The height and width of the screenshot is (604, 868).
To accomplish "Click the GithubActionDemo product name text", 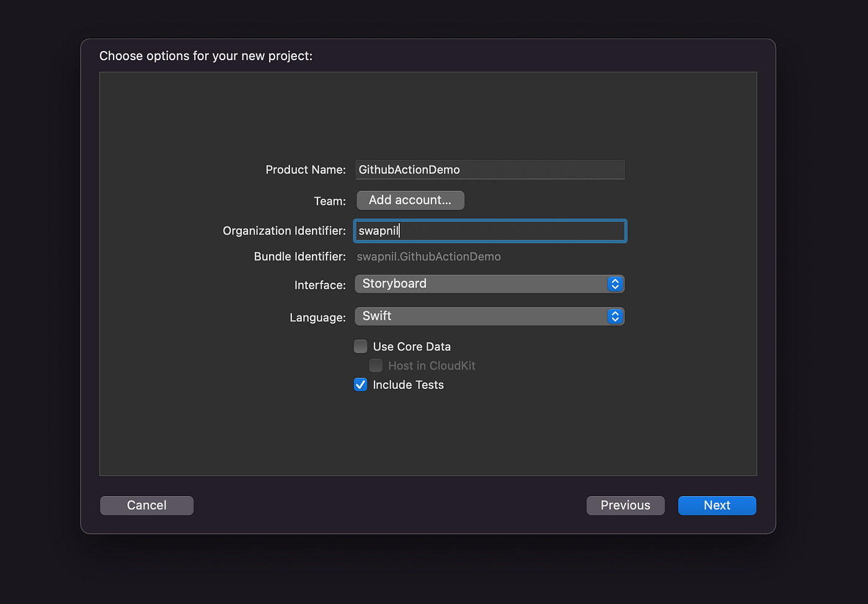I will [x=408, y=169].
